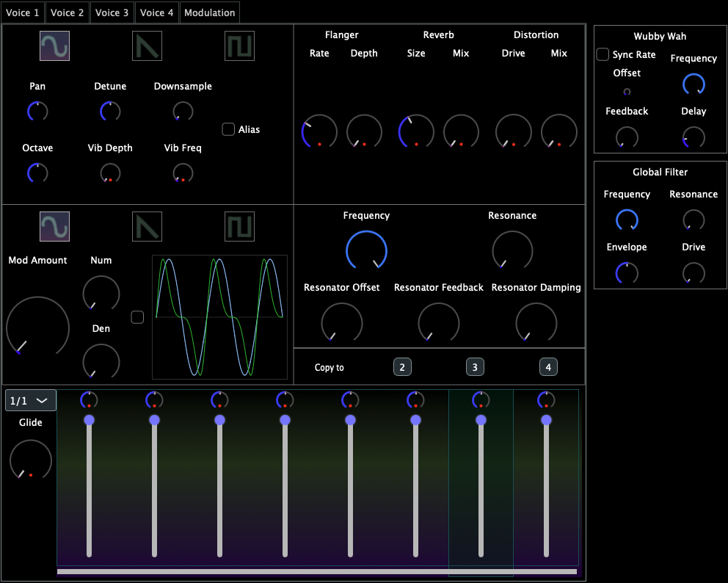Adjust the Glide knob

(30, 460)
